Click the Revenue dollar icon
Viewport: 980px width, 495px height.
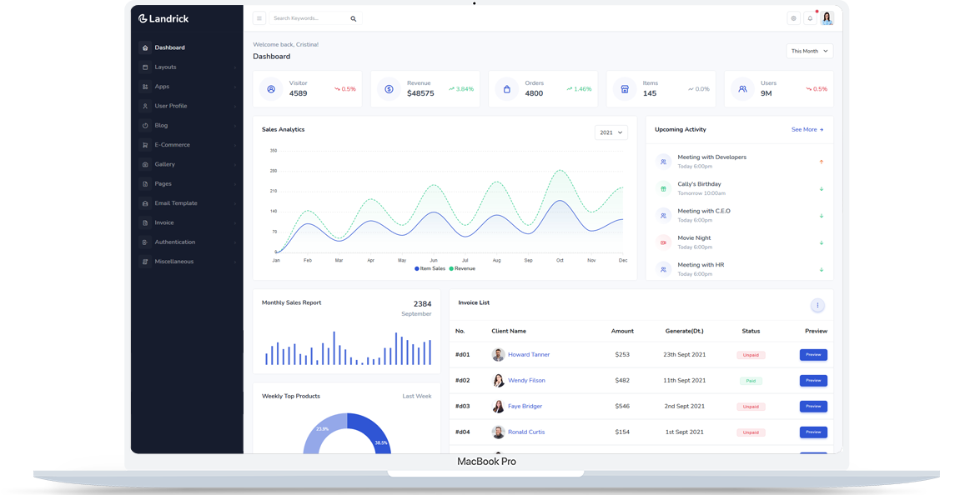(x=389, y=89)
